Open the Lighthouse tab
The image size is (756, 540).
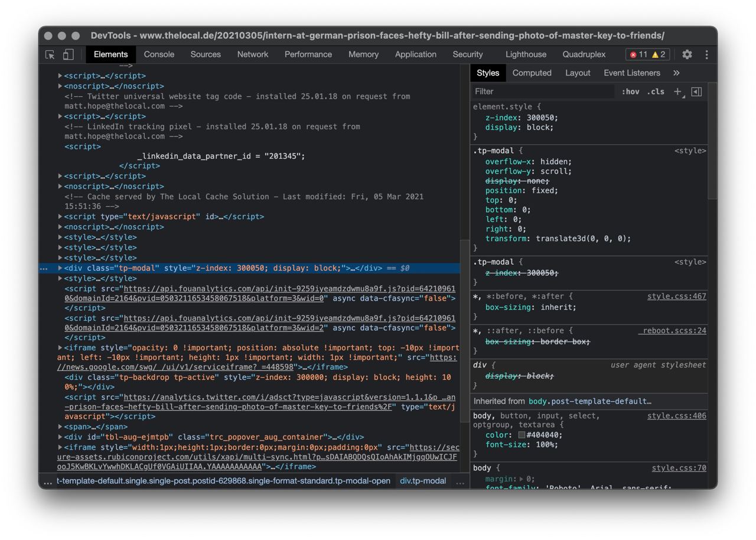(x=526, y=54)
